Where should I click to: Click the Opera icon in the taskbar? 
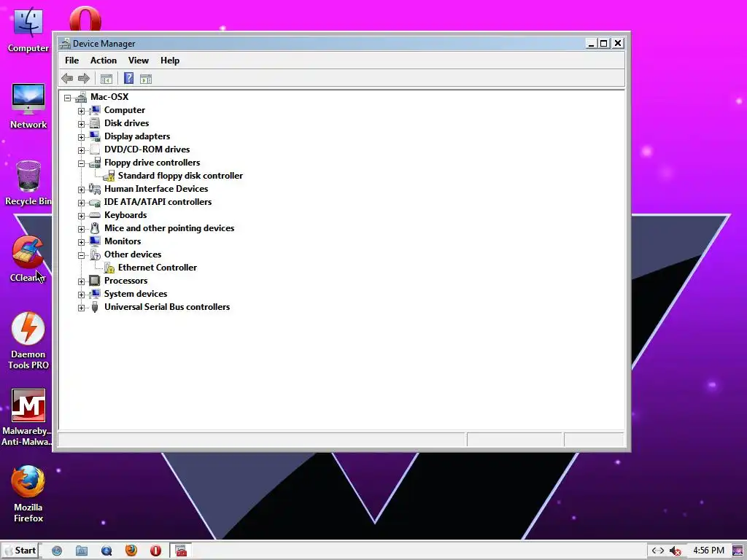[x=156, y=551]
